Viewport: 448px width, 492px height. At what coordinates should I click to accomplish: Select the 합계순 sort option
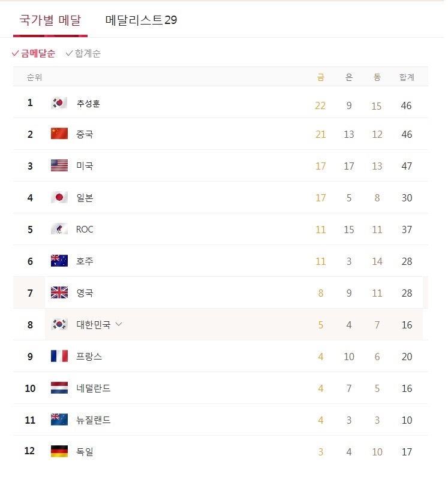tap(83, 54)
